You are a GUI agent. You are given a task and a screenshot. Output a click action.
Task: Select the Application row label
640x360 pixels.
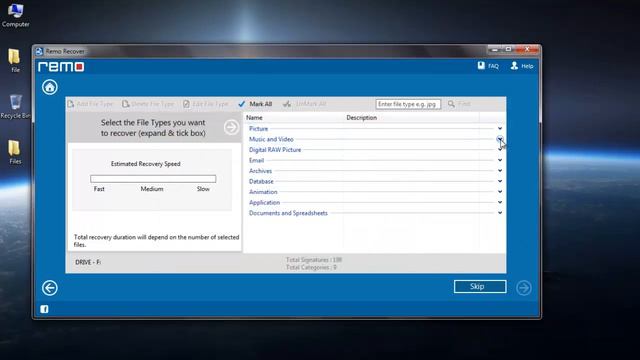(x=264, y=202)
